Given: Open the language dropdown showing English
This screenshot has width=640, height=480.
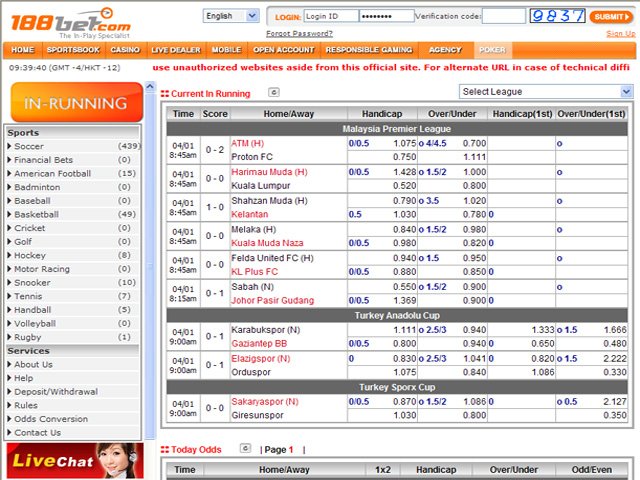Looking at the screenshot, I should pyautogui.click(x=231, y=16).
